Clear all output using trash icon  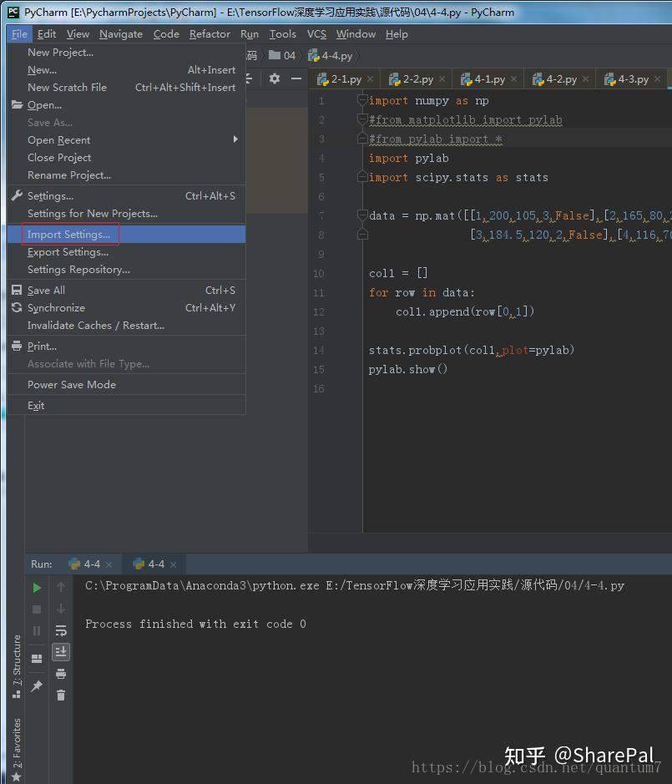(x=60, y=695)
